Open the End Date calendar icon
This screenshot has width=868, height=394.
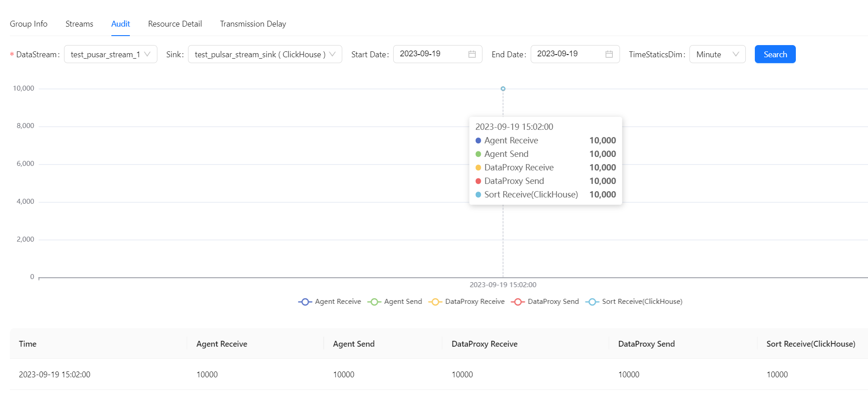click(x=609, y=54)
